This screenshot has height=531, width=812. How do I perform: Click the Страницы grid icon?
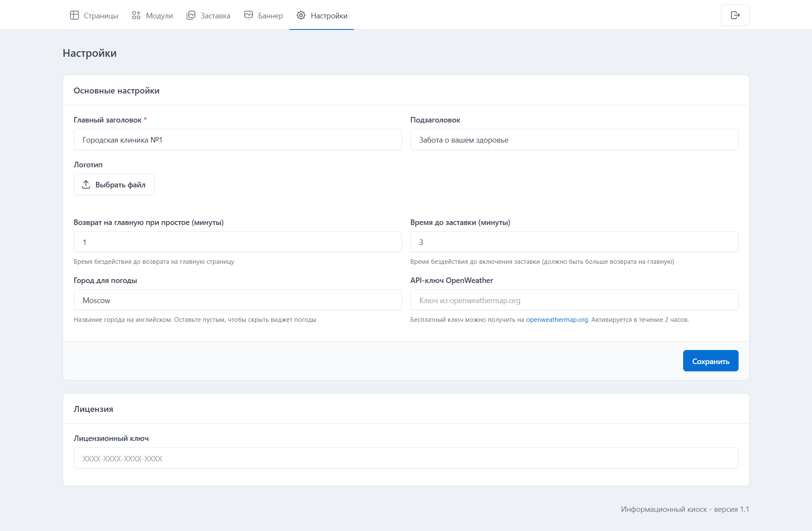pos(74,15)
